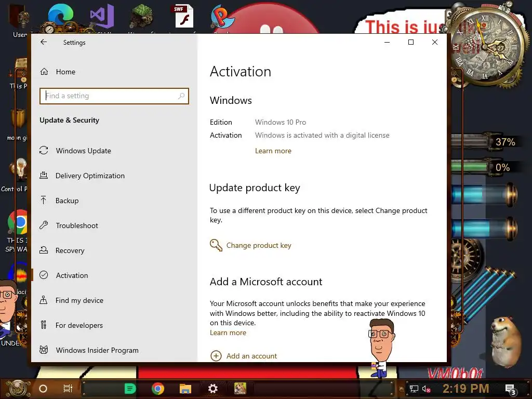Click the Recovery icon in sidebar
Image resolution: width=532 pixels, height=399 pixels.
coord(44,250)
